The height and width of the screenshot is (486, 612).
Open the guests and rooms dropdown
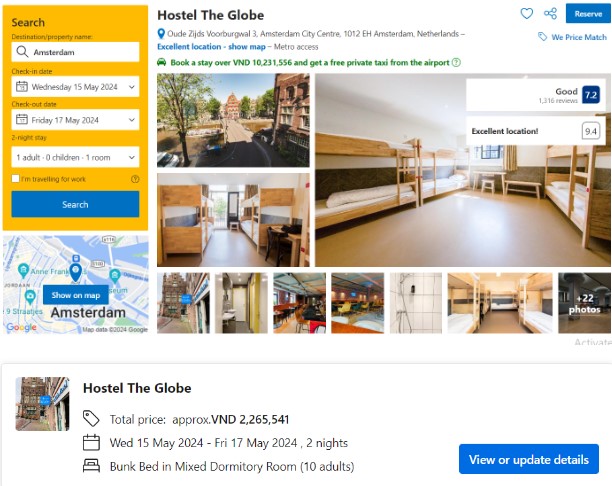[75, 157]
